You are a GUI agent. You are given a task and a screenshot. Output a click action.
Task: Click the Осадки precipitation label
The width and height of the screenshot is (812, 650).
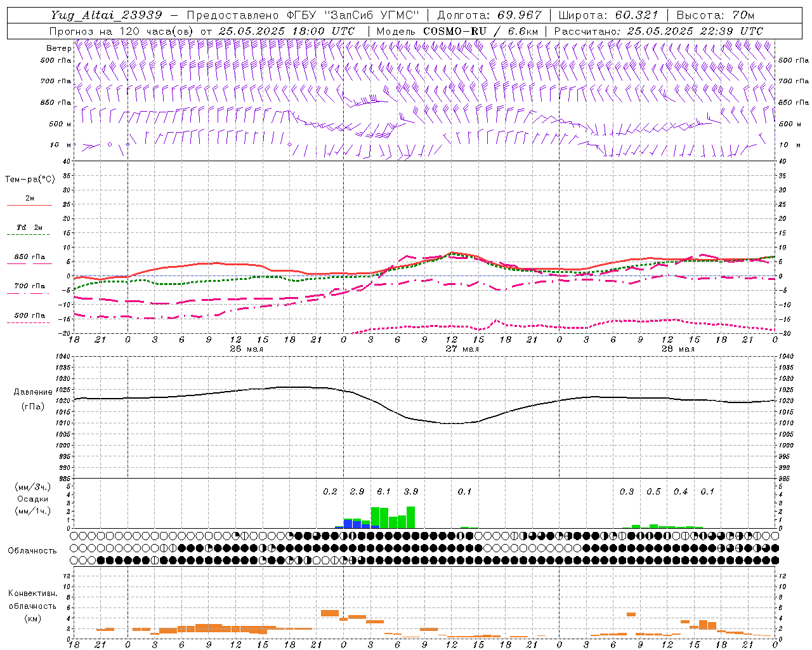(x=32, y=499)
